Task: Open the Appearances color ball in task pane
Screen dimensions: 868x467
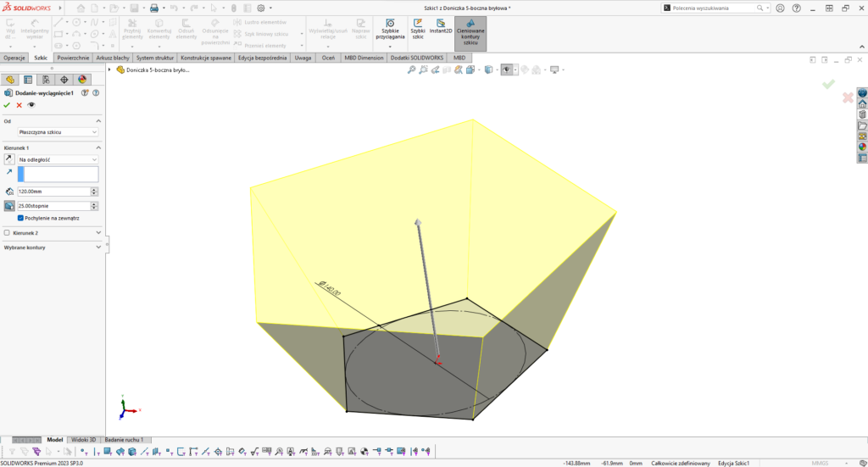Action: 862,147
